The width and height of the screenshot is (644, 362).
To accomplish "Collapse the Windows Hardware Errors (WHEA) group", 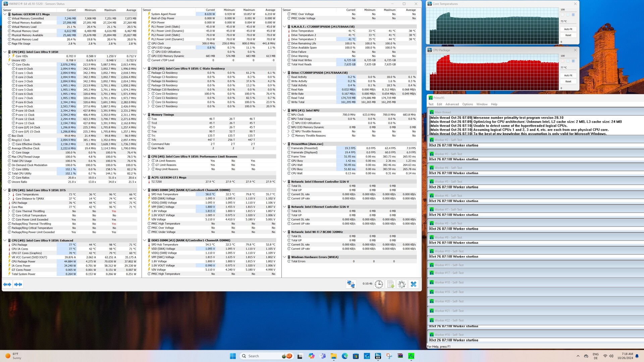I will pyautogui.click(x=284, y=257).
